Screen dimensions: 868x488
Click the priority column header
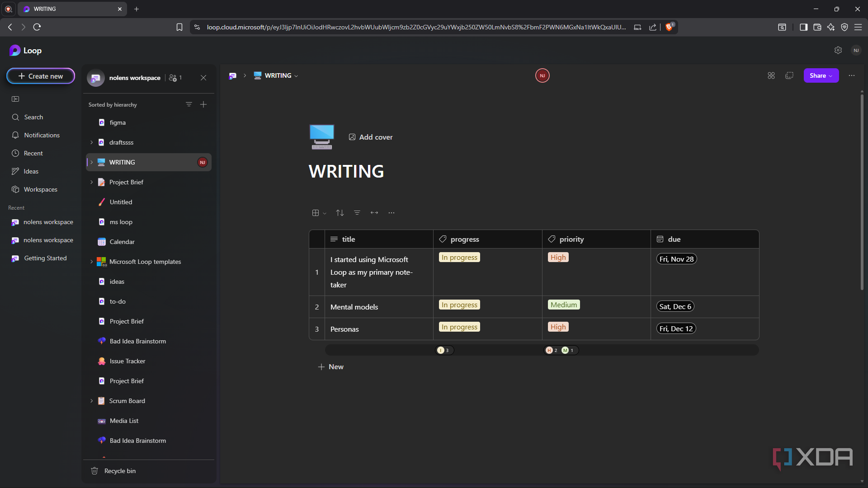596,239
